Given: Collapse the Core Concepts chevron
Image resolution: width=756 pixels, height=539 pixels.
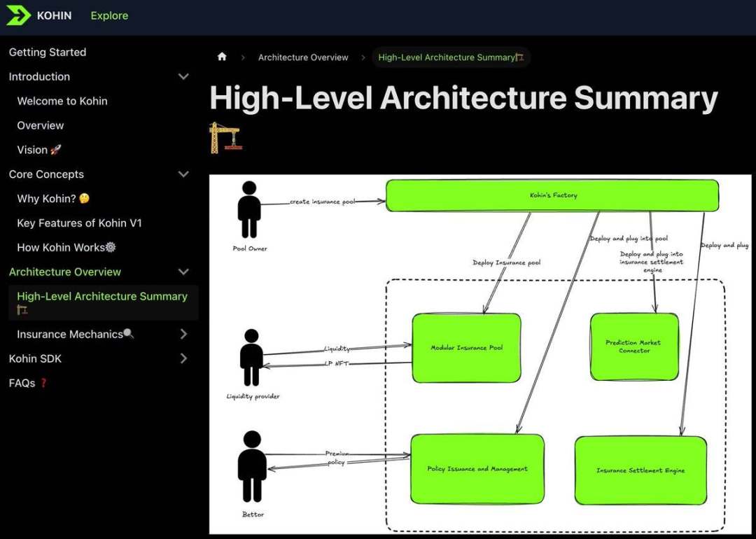Looking at the screenshot, I should 183,174.
